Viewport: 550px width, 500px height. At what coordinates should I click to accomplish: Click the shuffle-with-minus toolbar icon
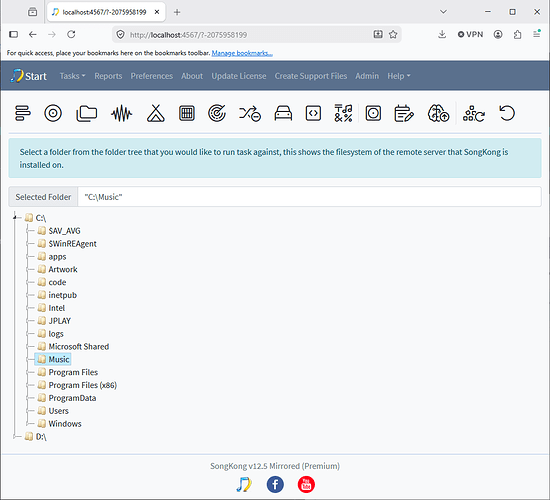tap(250, 113)
